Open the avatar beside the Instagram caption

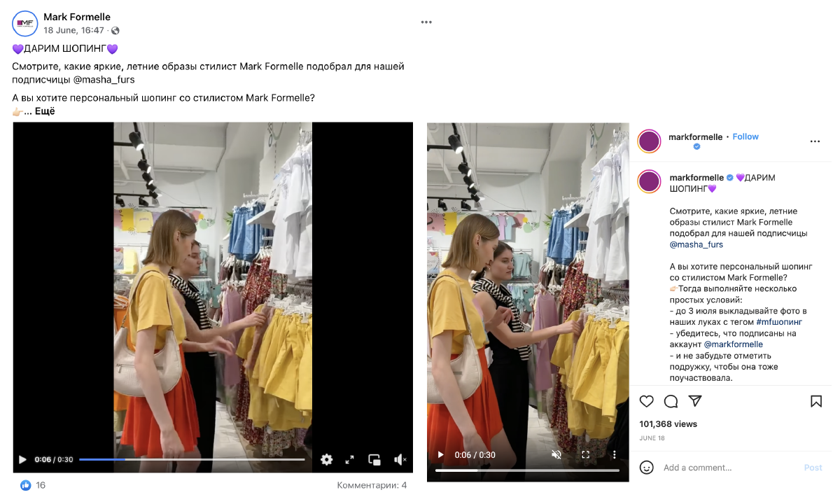[650, 181]
